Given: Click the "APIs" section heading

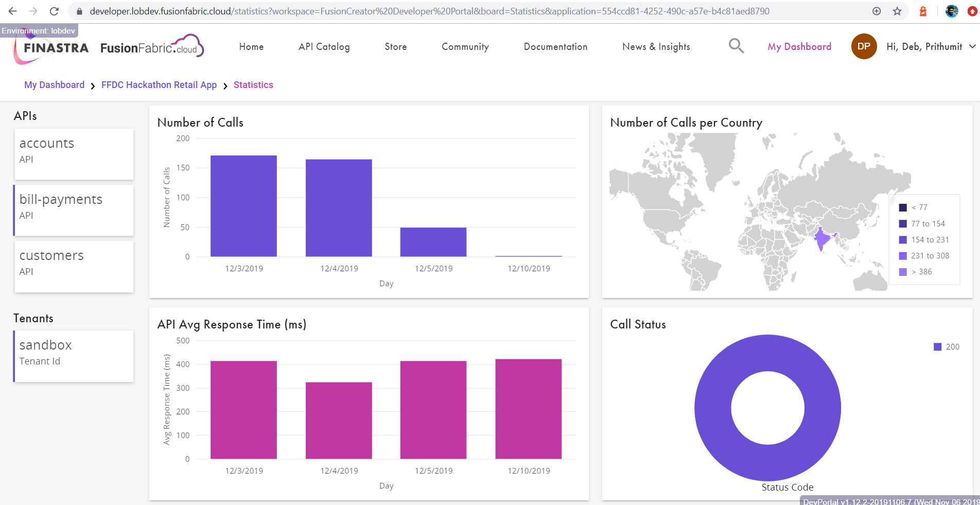Looking at the screenshot, I should (x=25, y=116).
